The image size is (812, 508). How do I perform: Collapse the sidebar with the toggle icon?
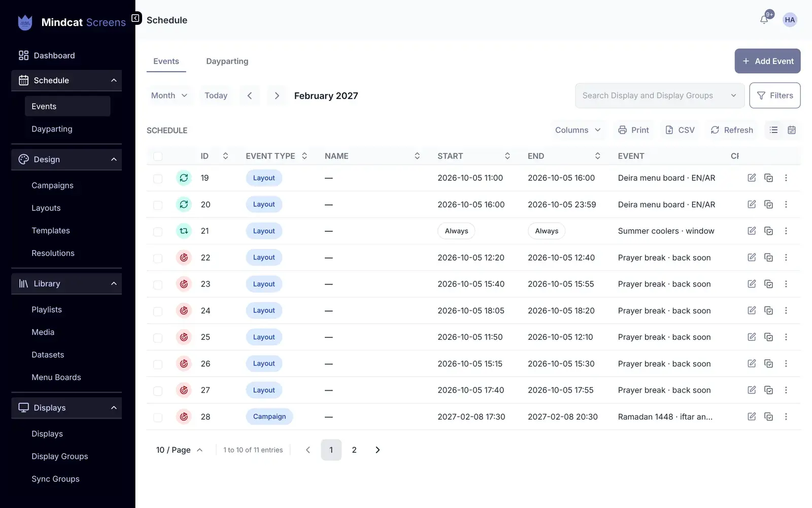pyautogui.click(x=136, y=18)
